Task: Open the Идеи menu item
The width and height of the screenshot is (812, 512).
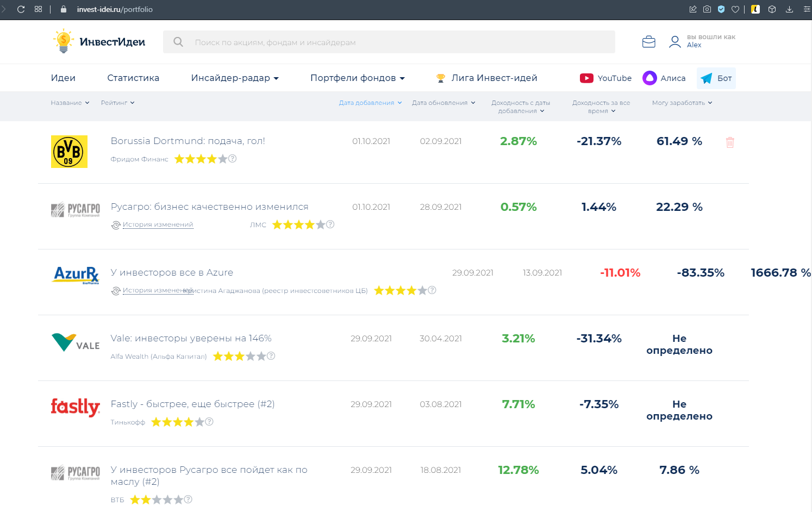Action: click(x=63, y=78)
